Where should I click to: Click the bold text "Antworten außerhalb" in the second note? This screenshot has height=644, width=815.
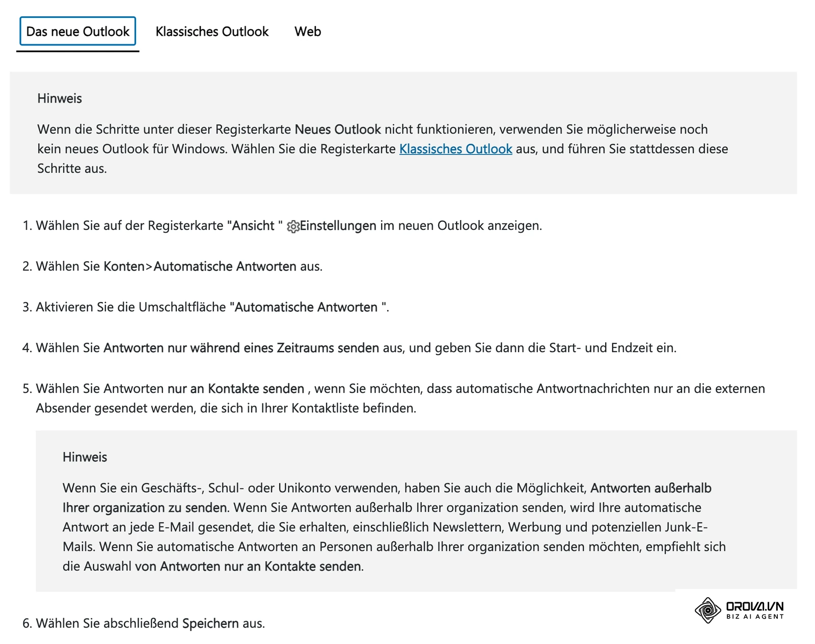pyautogui.click(x=651, y=488)
